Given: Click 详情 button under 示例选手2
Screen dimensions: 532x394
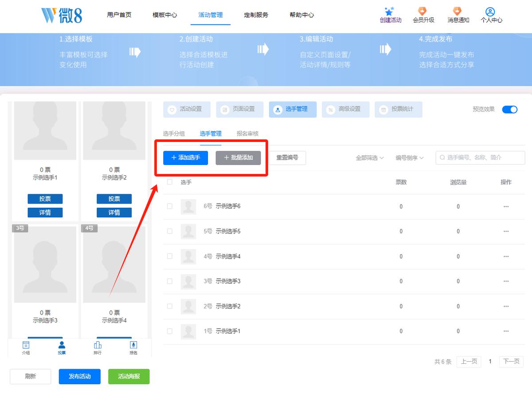Looking at the screenshot, I should 114,213.
